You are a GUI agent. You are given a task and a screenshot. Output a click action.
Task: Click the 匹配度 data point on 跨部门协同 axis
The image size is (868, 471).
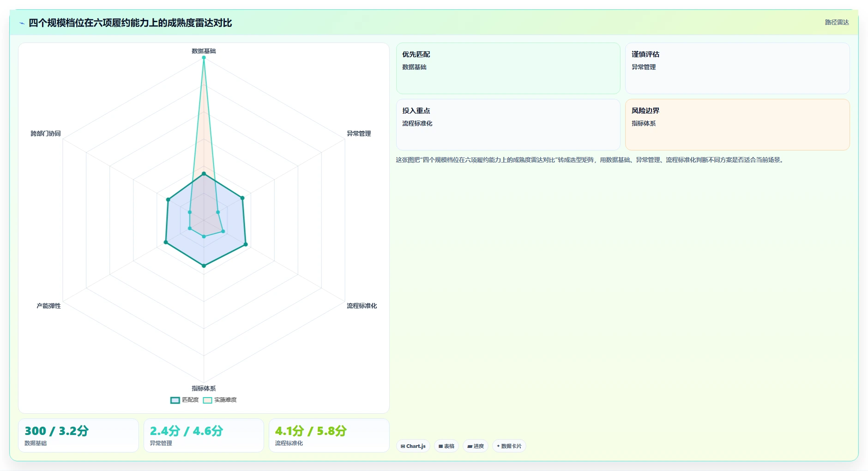pos(168,199)
